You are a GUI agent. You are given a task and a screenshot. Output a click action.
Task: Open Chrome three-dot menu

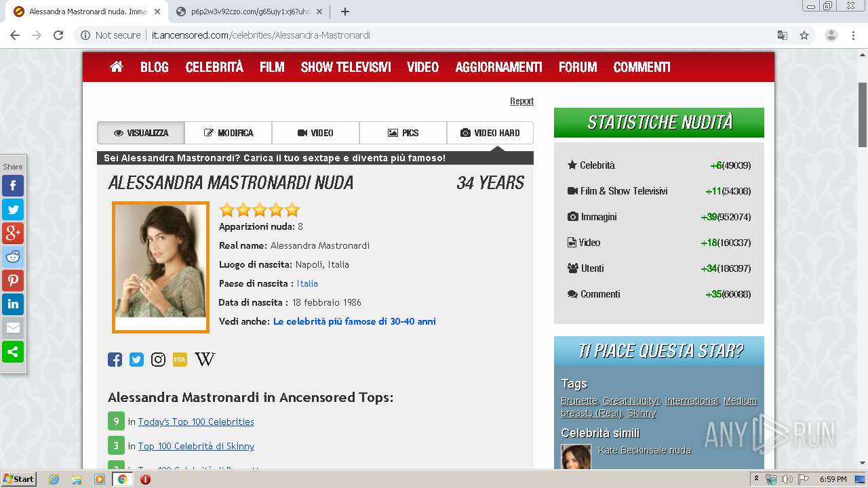click(853, 35)
